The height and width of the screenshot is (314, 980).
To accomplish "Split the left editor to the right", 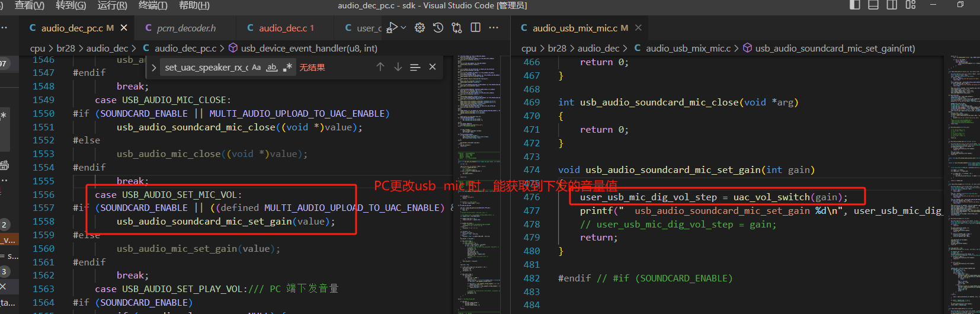I will [475, 28].
